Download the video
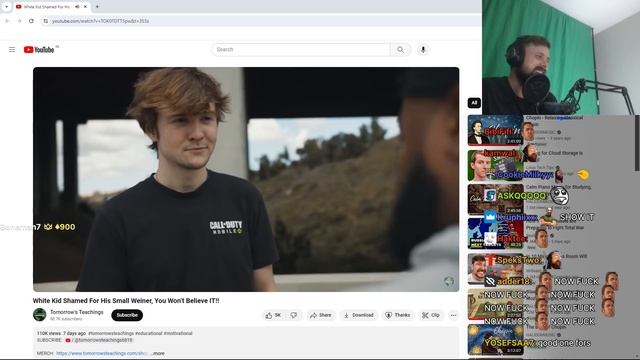The width and height of the screenshot is (640, 360). (x=359, y=315)
